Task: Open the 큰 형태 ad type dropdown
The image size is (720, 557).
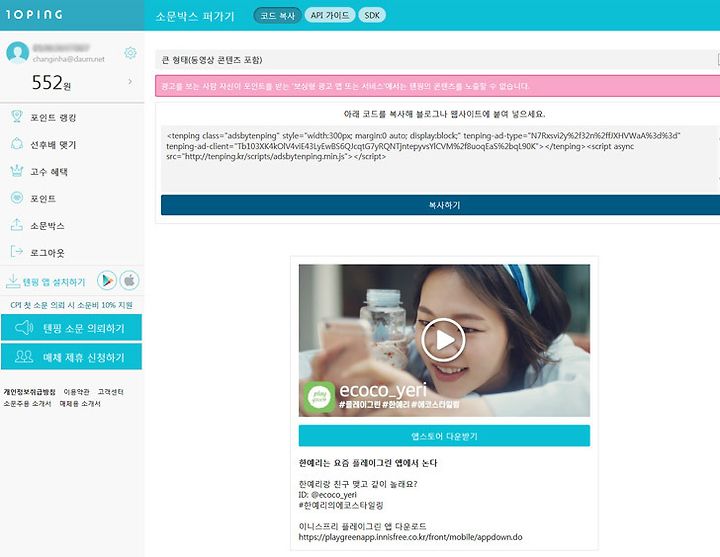Action: click(438, 60)
